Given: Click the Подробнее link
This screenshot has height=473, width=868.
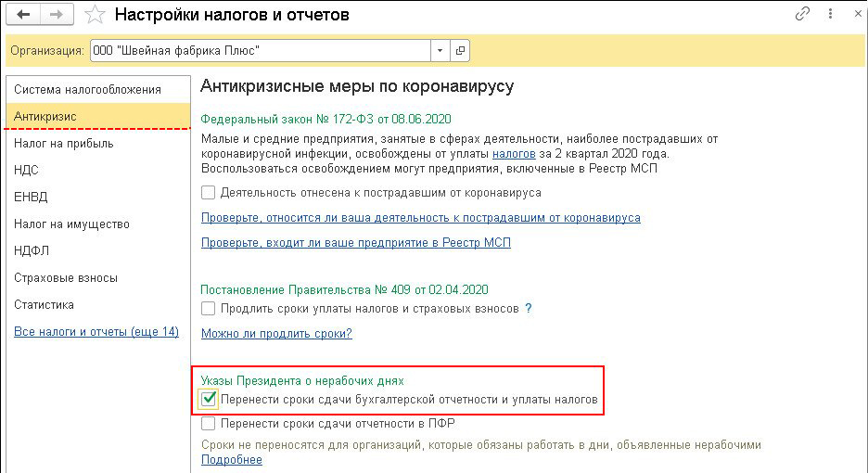Looking at the screenshot, I should point(232,460).
